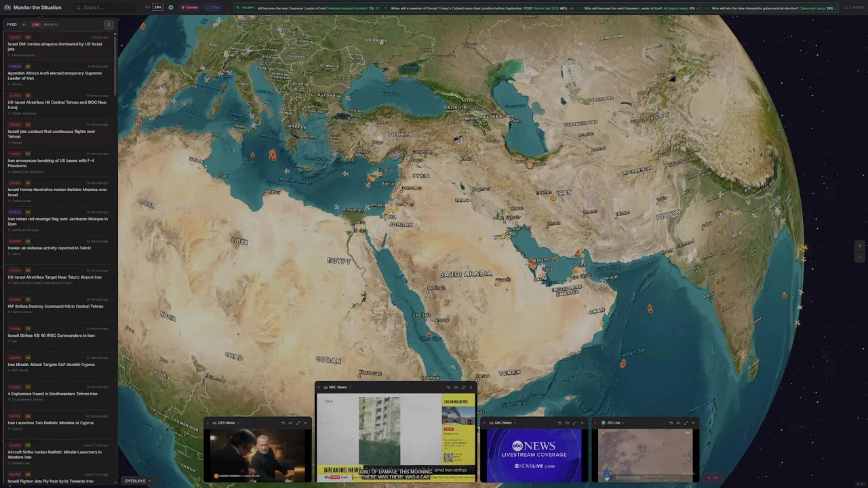Switch the feed to the LIVE tab
868x488 pixels.
tap(35, 24)
